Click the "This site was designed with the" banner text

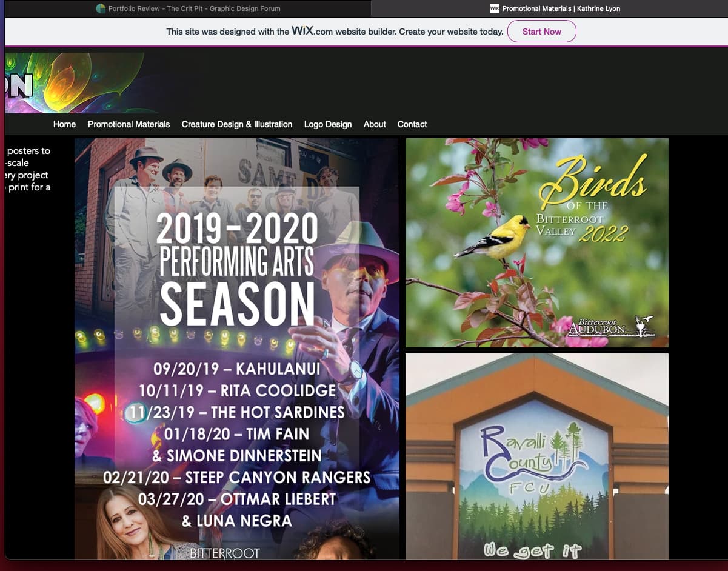(x=228, y=32)
